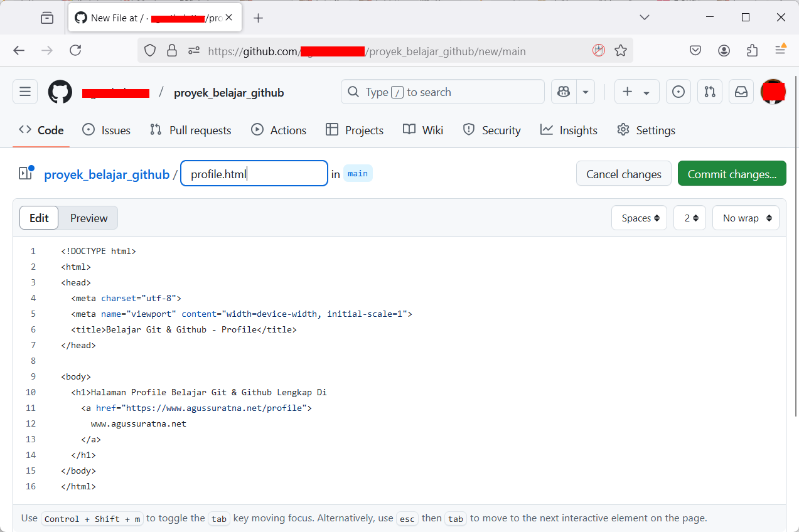Click the GitHub Octocat logo

[x=60, y=92]
